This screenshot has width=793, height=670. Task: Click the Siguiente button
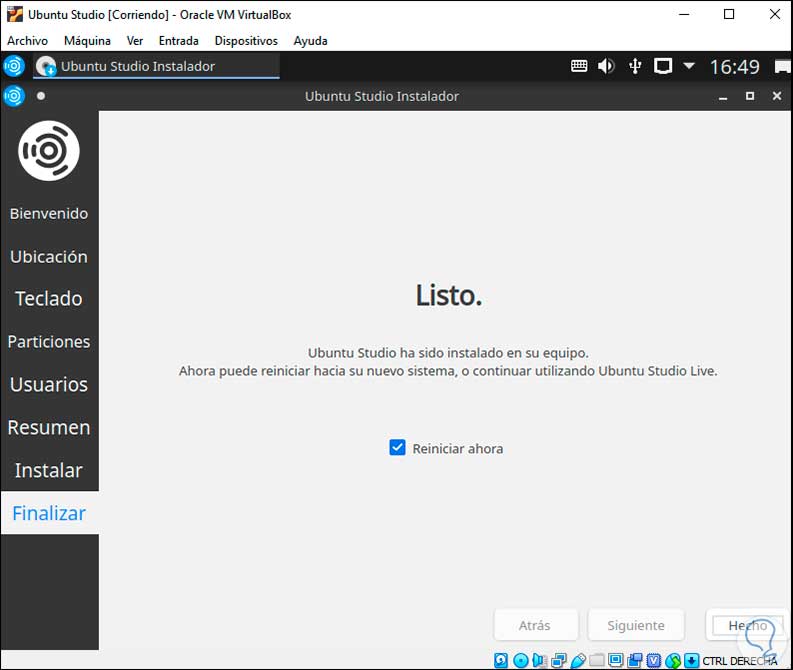point(636,626)
